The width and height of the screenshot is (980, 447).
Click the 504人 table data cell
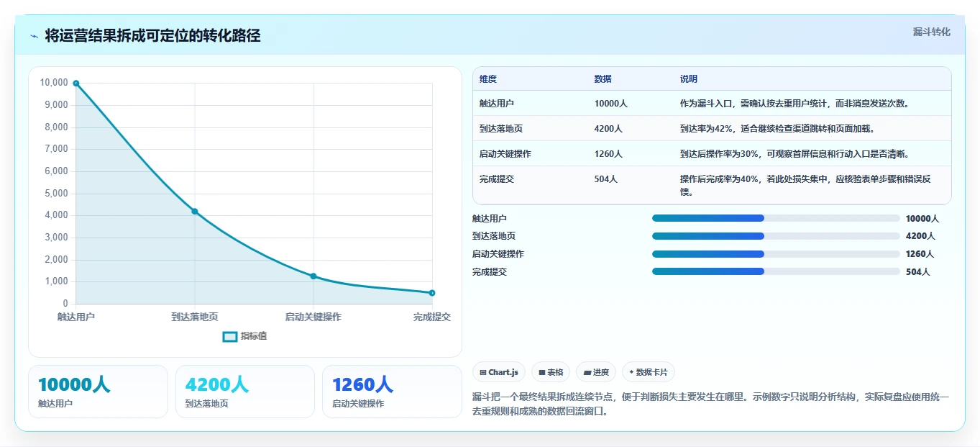[x=606, y=179]
